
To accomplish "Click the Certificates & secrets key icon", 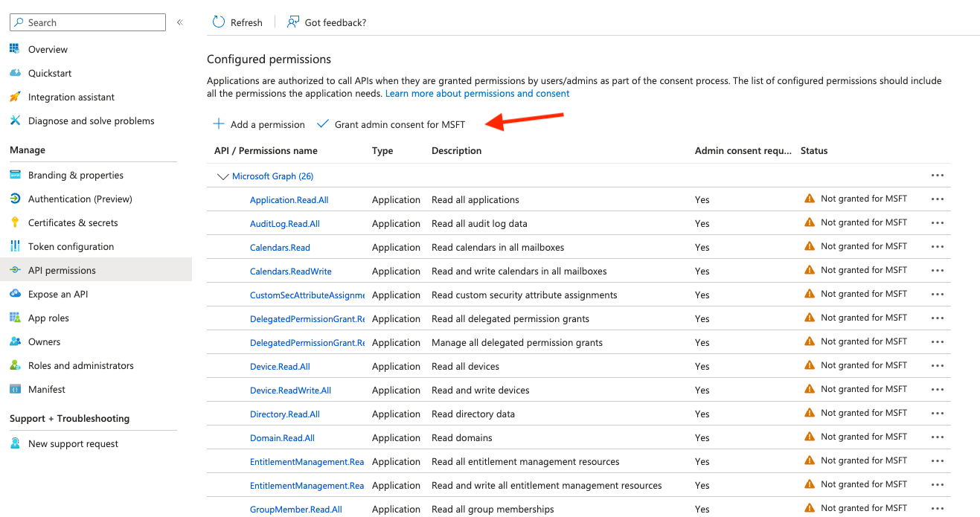I will tap(15, 222).
